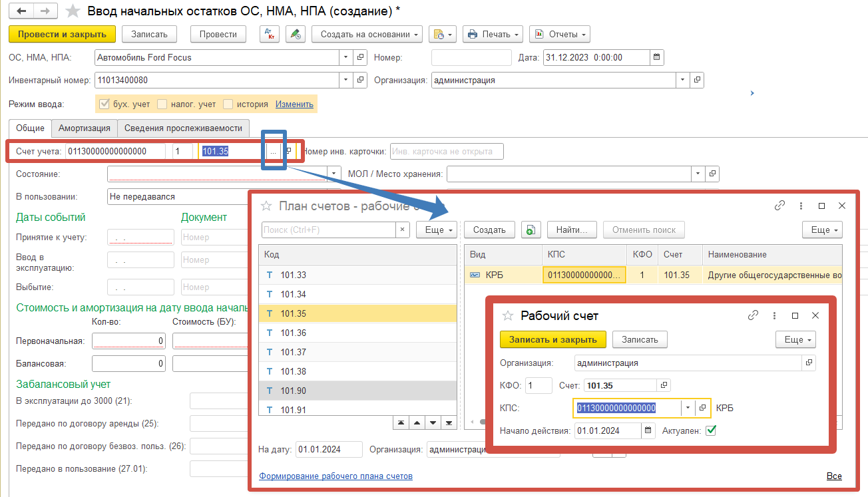Image resolution: width=868 pixels, height=497 pixels.
Task: Click the Номер инв. карточки field
Action: pyautogui.click(x=447, y=151)
